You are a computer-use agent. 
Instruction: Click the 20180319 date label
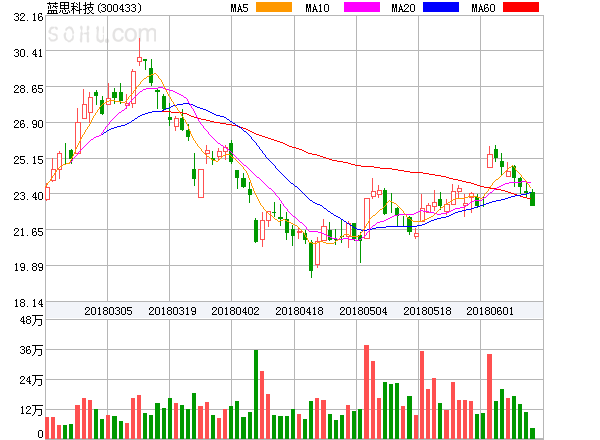(x=172, y=311)
